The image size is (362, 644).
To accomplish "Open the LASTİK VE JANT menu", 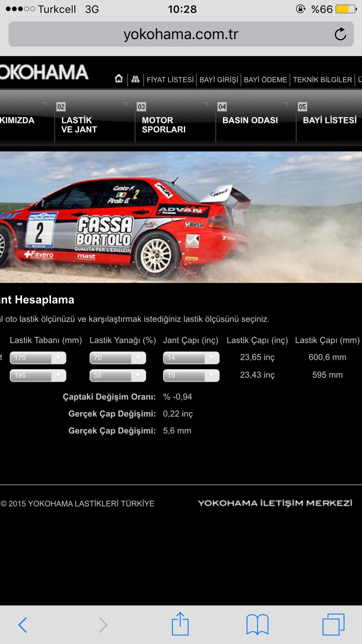I will pos(79,125).
